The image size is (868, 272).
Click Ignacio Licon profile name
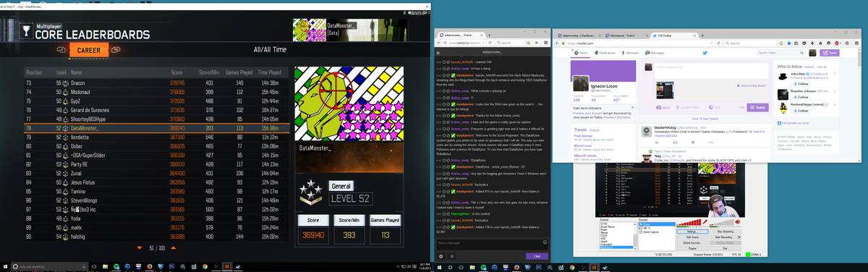pos(604,86)
